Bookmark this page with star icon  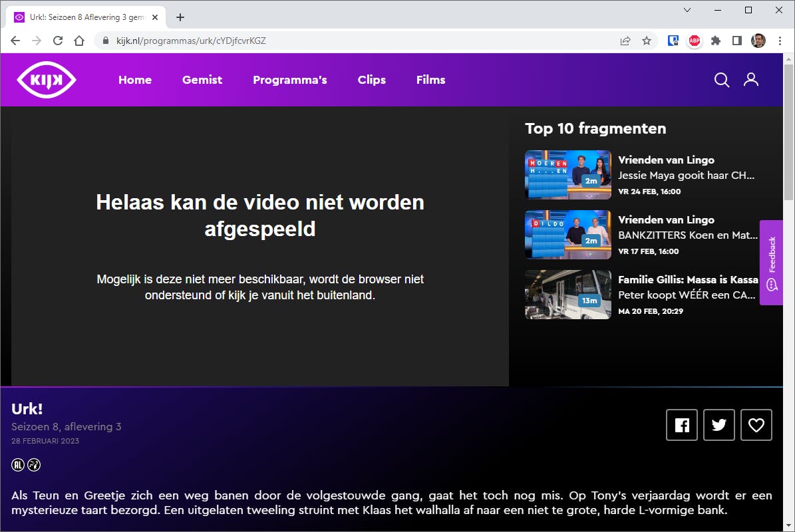(647, 41)
